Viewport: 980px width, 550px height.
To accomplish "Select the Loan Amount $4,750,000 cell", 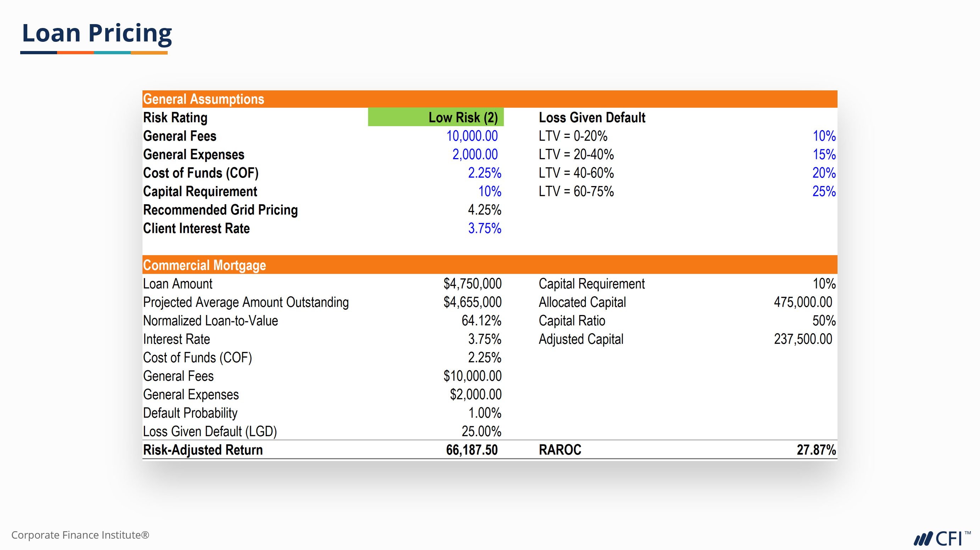I will click(x=472, y=284).
